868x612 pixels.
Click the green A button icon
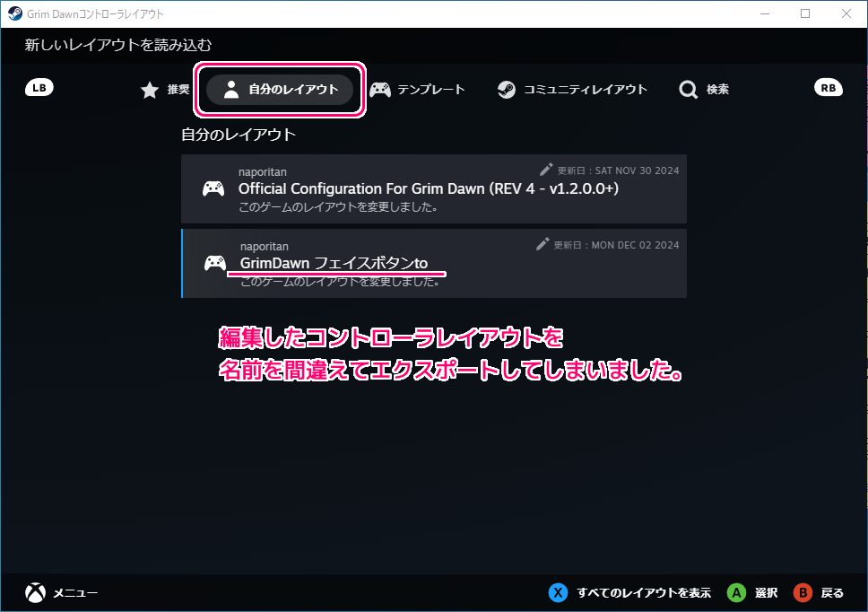pos(736,592)
